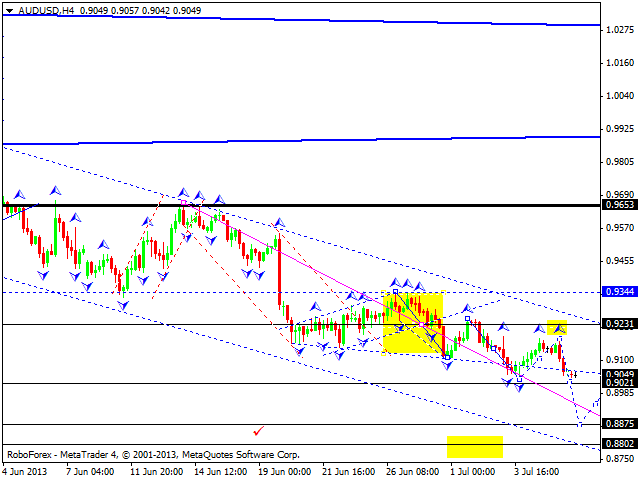Select the large yellow rectangle near 26 Jun
The height and width of the screenshot is (480, 640).
click(x=413, y=323)
